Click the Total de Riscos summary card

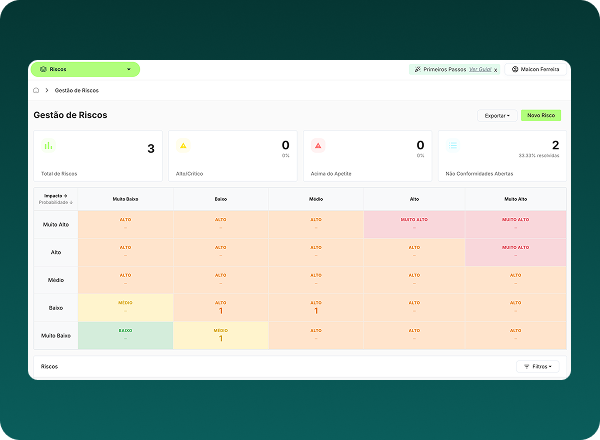tap(97, 156)
